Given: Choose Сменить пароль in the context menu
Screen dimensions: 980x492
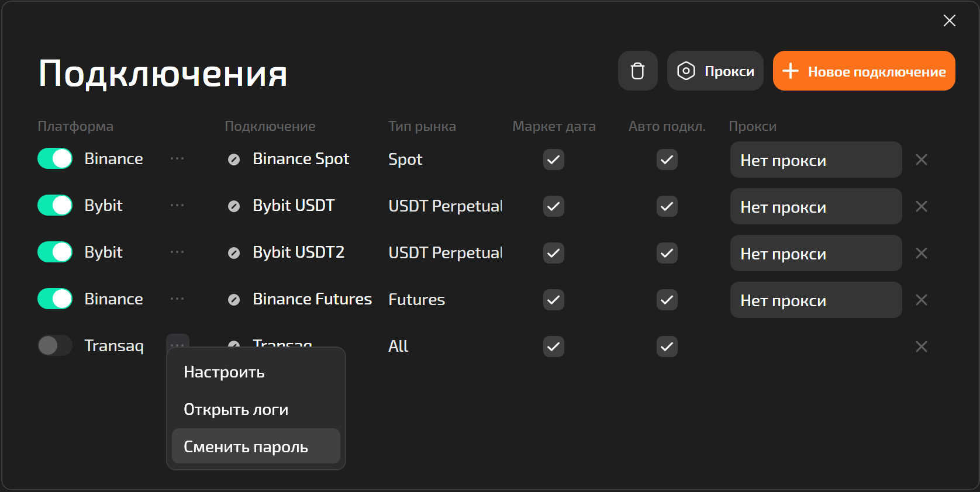Looking at the screenshot, I should tap(246, 447).
